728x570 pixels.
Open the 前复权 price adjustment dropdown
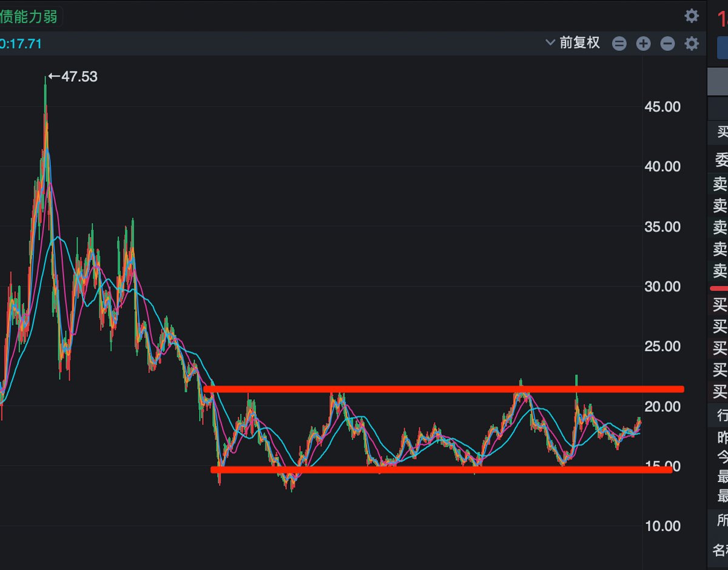coord(573,42)
